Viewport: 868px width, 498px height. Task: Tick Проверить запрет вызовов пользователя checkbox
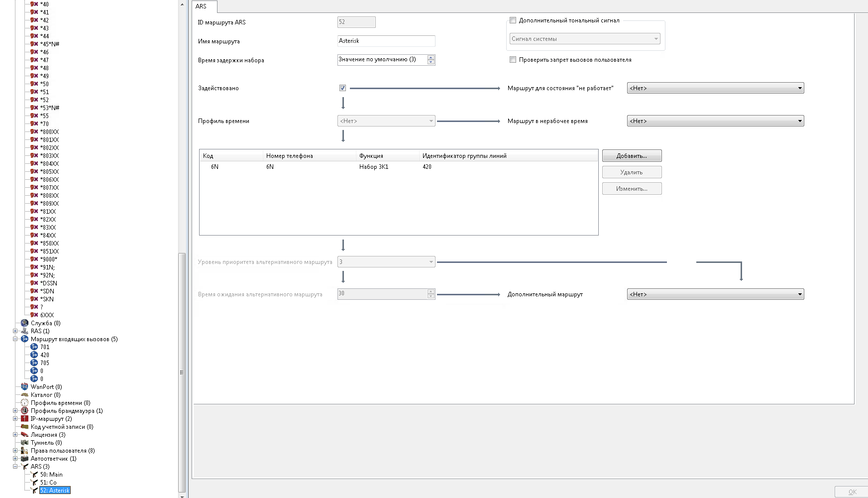(513, 60)
